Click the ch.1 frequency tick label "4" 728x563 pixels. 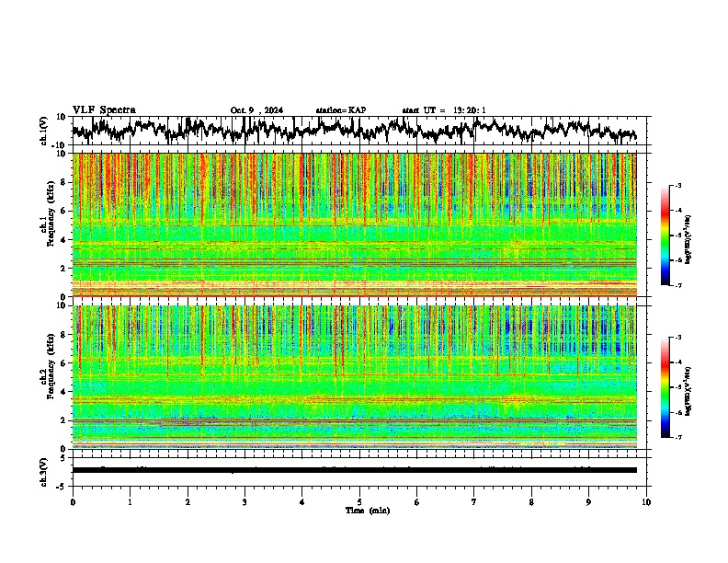click(x=63, y=240)
